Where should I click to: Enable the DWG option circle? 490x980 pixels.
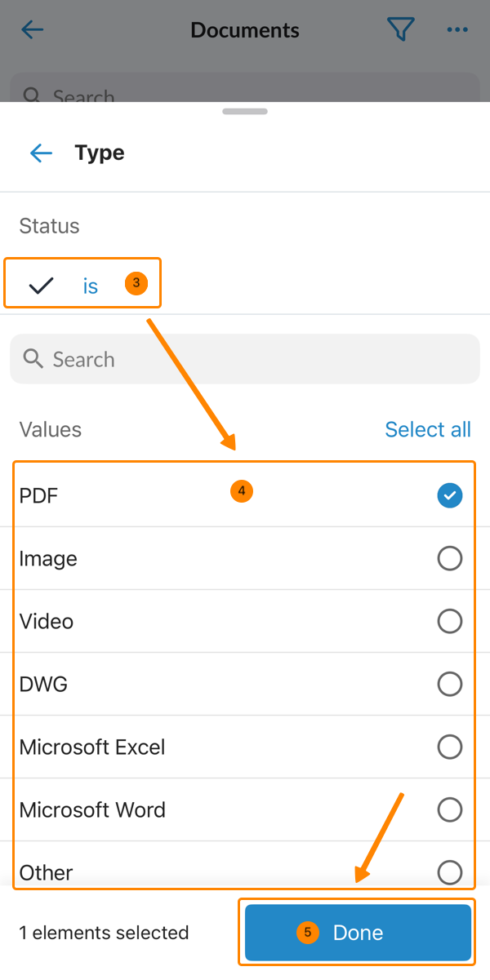[449, 684]
